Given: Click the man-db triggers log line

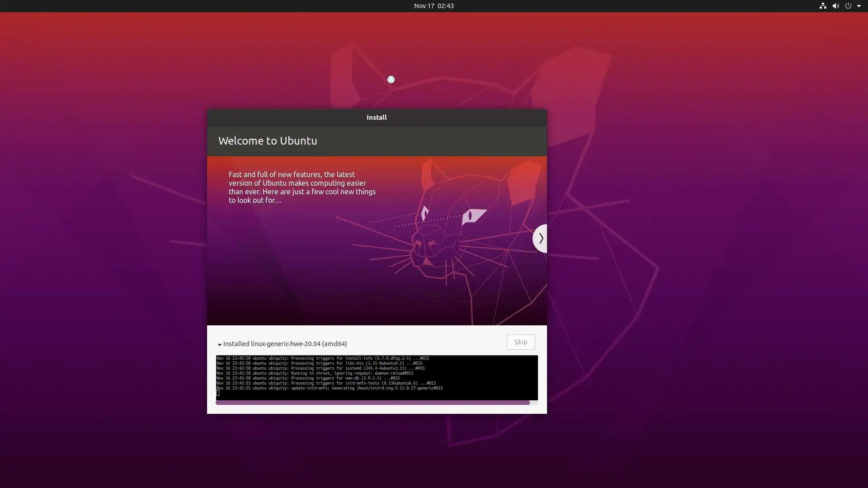Looking at the screenshot, I should pyautogui.click(x=307, y=378).
